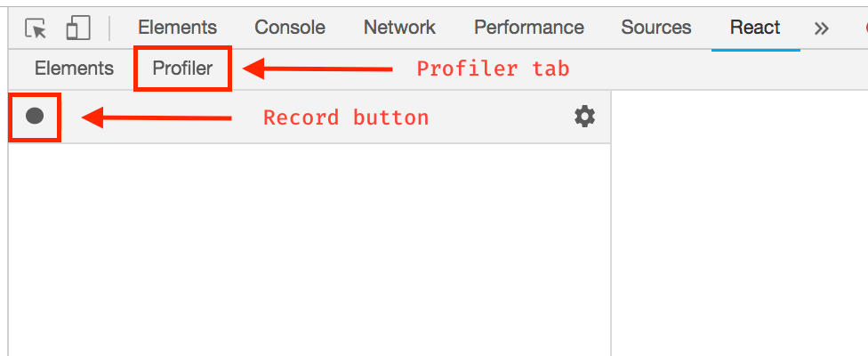Expand the more tabs double-chevron overflow
Image resolution: width=868 pixels, height=356 pixels.
click(821, 28)
